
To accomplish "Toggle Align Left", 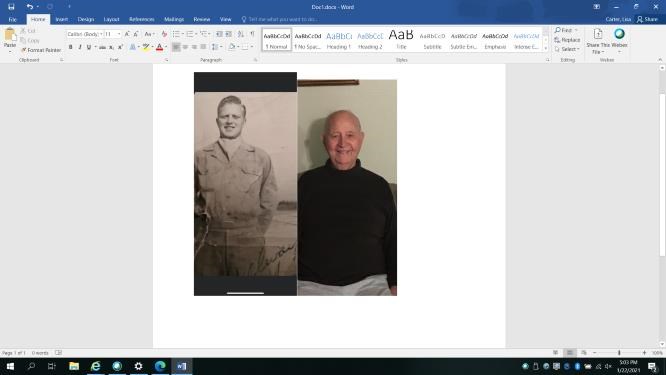I will coord(176,47).
